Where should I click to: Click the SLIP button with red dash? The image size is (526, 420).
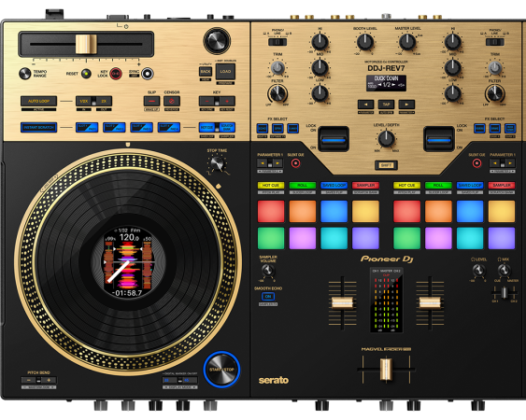click(x=151, y=101)
